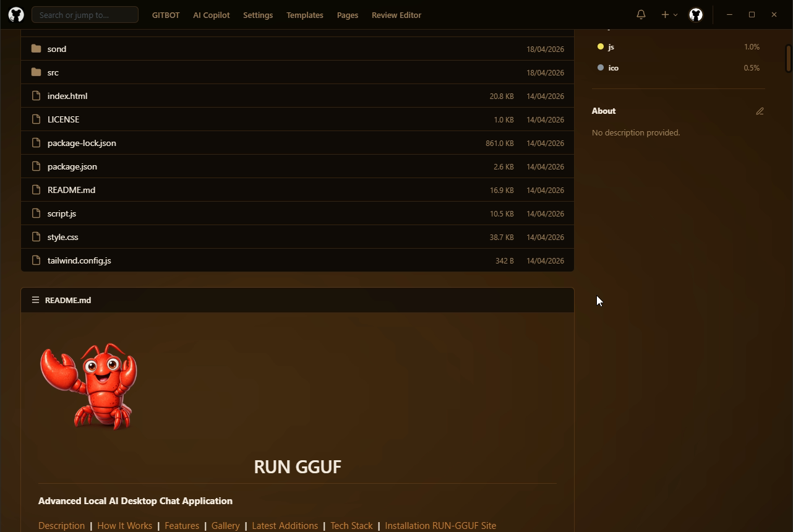The image size is (793, 532).
Task: Open the GITBOT menu
Action: pos(166,15)
